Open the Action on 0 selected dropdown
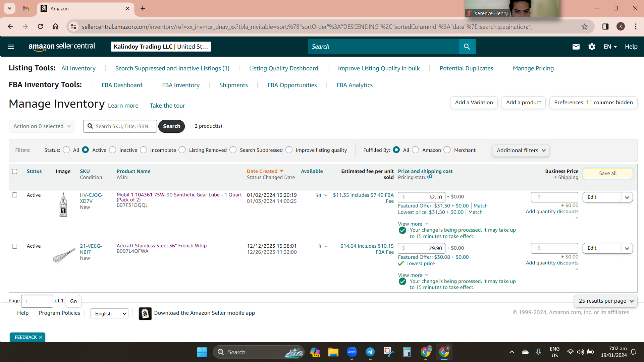 click(x=42, y=126)
